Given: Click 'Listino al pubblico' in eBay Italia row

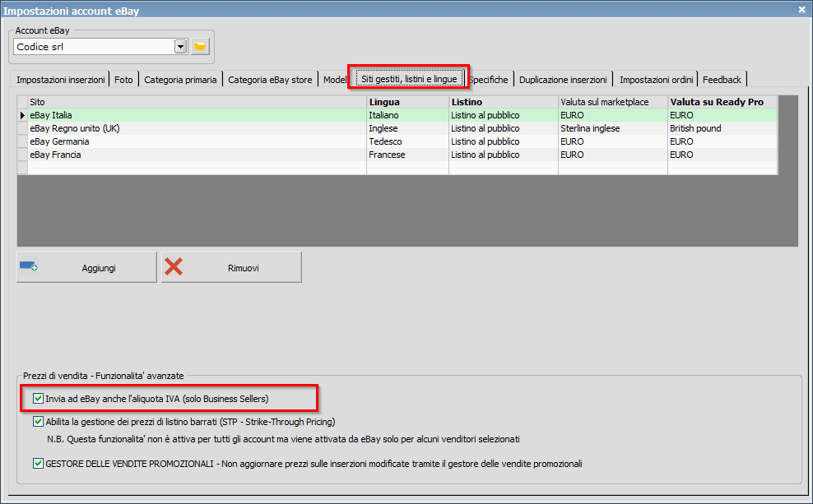Looking at the screenshot, I should (504, 115).
